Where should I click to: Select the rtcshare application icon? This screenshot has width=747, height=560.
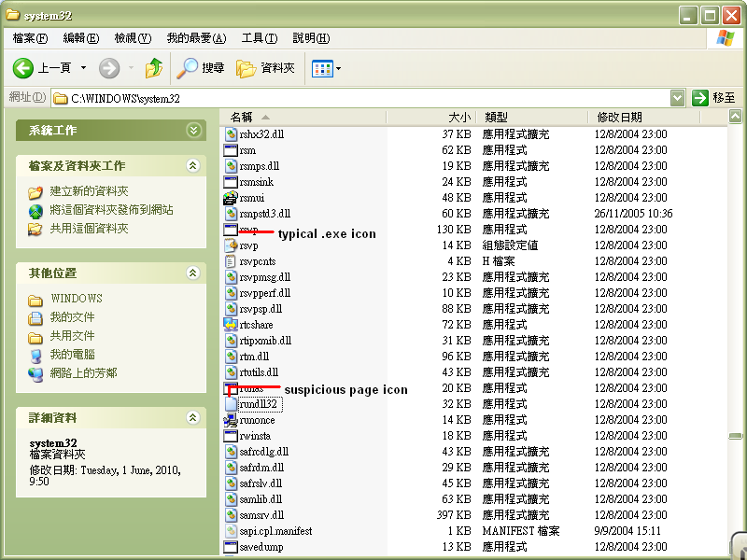point(231,325)
